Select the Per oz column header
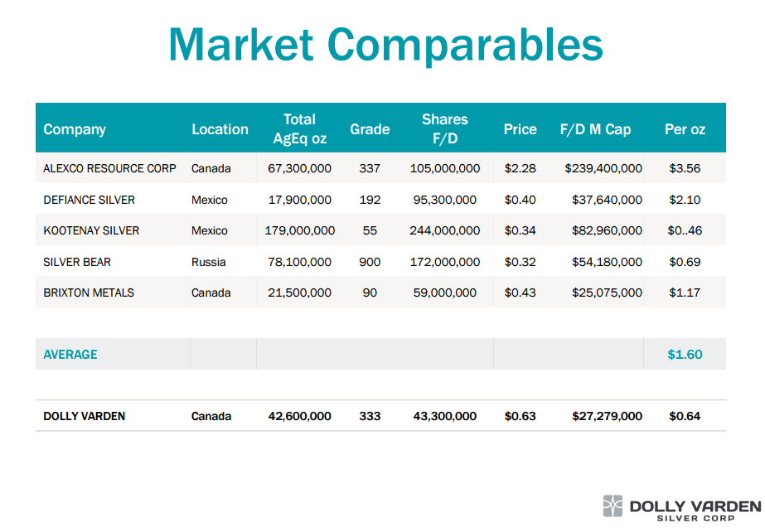 tap(685, 129)
